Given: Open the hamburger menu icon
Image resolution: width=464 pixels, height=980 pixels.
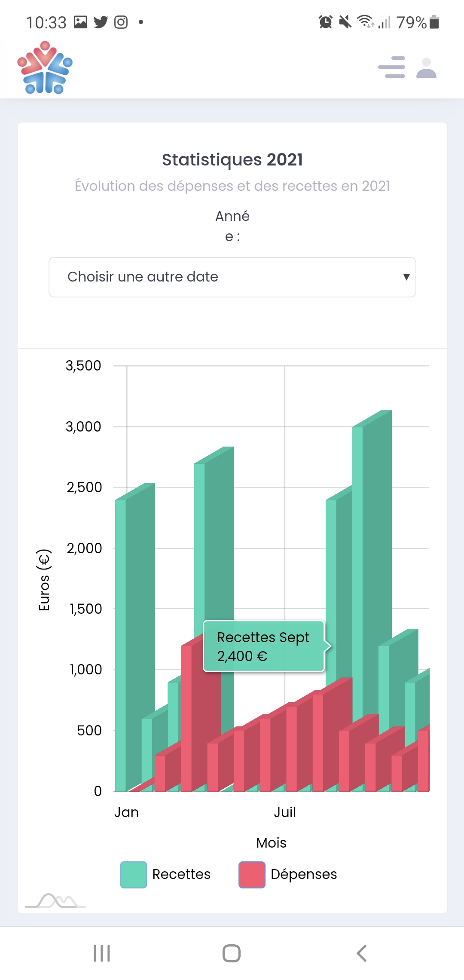Looking at the screenshot, I should coord(391,67).
